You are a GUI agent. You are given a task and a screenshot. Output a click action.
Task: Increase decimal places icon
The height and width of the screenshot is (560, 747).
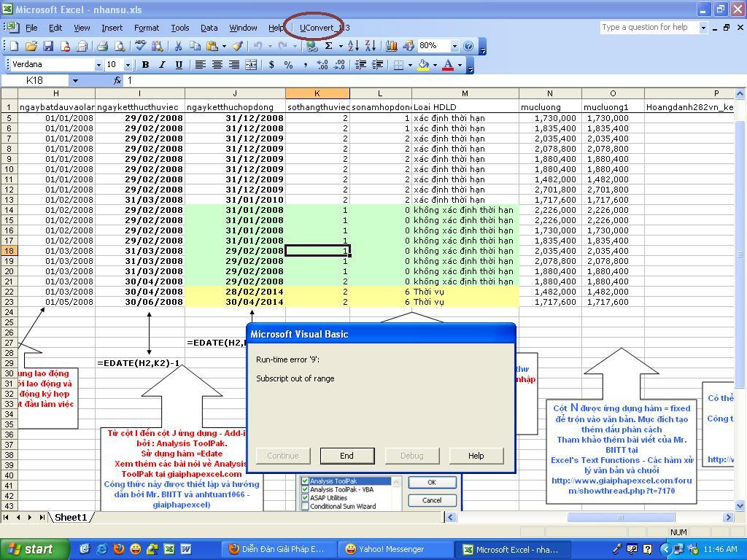point(322,65)
